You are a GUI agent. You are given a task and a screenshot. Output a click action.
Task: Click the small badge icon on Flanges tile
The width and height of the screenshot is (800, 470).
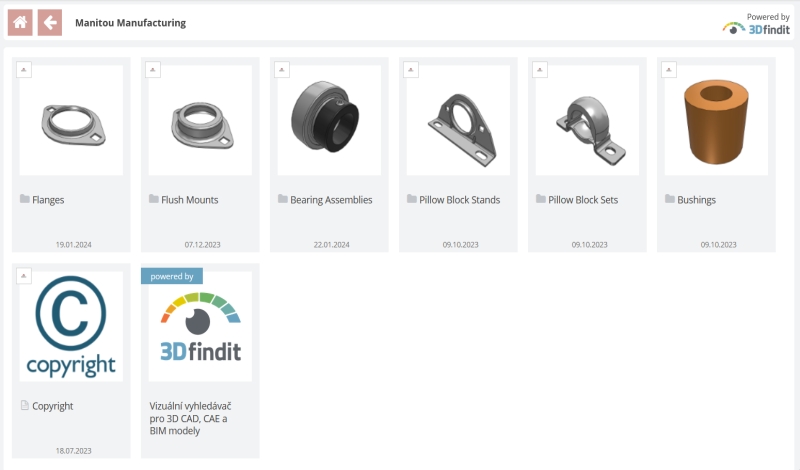coord(24,70)
